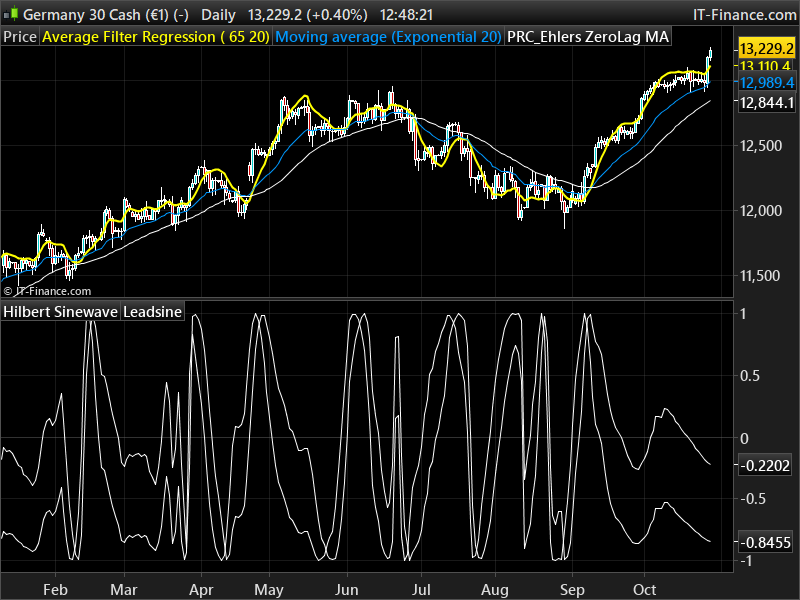Viewport: 800px width, 600px height.
Task: Click the Jun label on time axis
Action: tap(346, 590)
